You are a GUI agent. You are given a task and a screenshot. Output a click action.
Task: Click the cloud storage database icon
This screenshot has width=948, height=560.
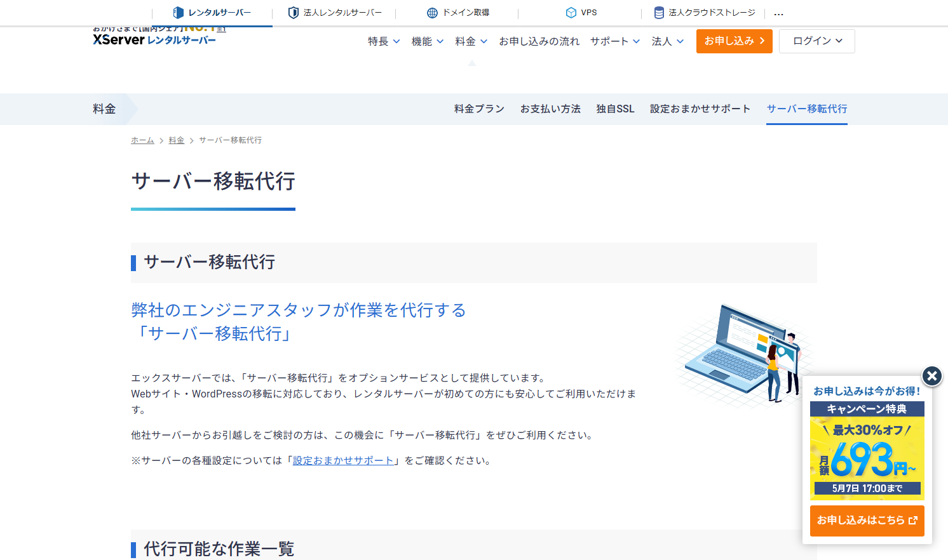click(659, 13)
